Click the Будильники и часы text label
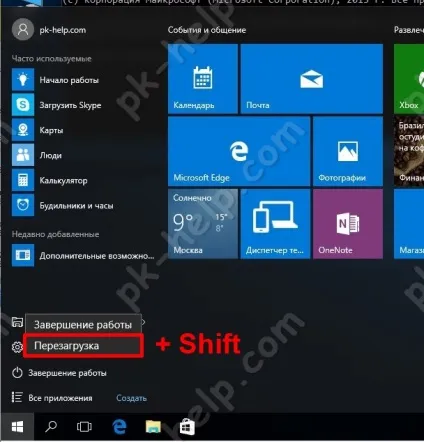This screenshot has width=424, height=442. pyautogui.click(x=76, y=206)
